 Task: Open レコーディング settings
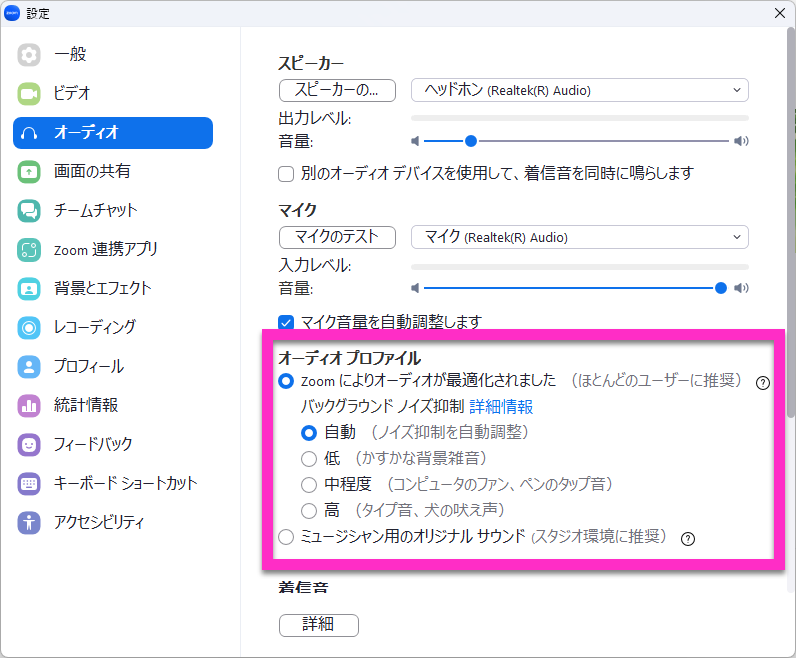pos(113,327)
